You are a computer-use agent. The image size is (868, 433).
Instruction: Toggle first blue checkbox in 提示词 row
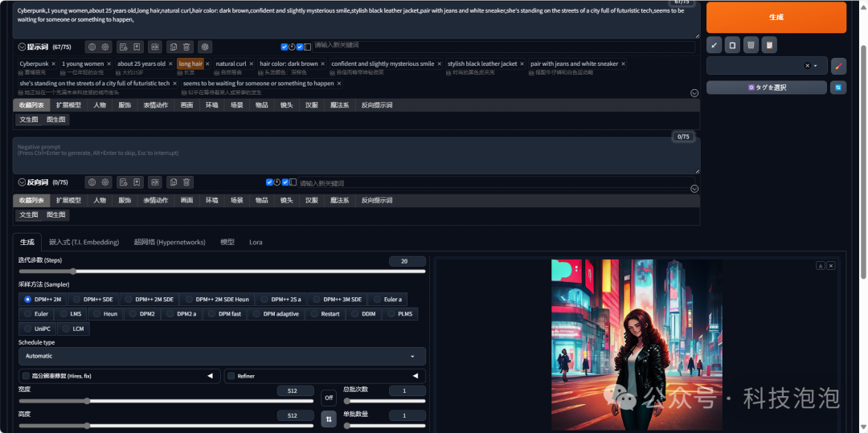tap(285, 47)
